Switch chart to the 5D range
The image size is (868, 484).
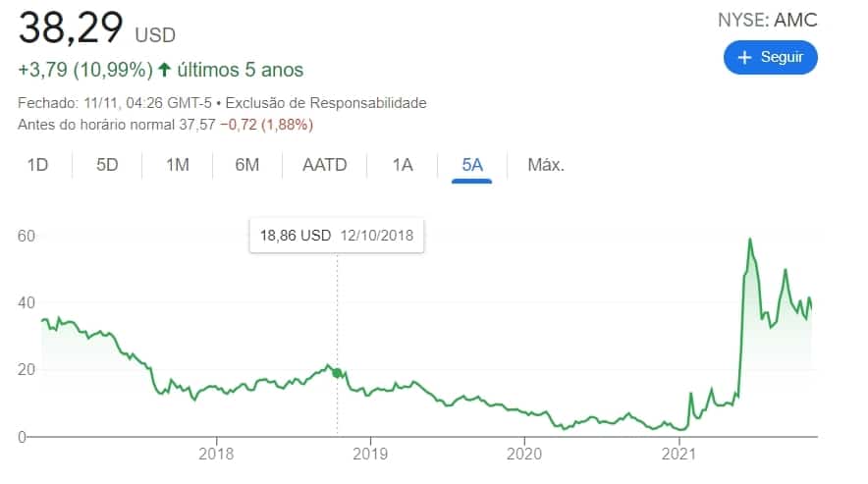pyautogui.click(x=107, y=165)
